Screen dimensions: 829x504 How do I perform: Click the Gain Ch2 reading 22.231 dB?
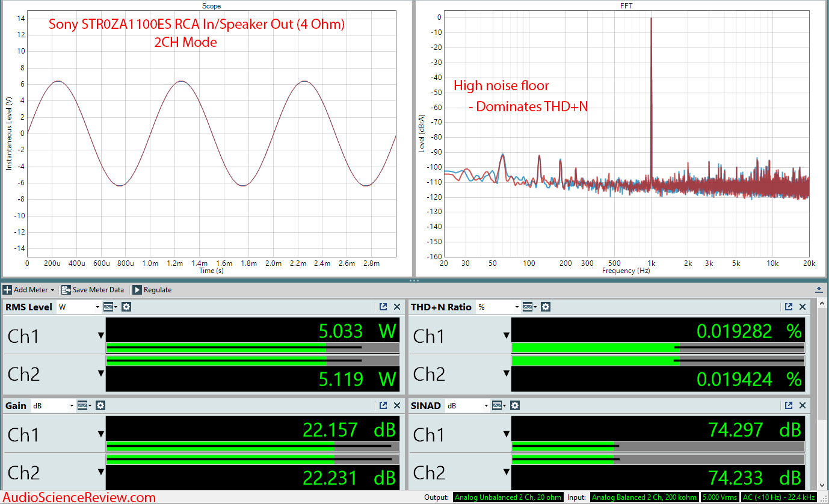(x=349, y=478)
